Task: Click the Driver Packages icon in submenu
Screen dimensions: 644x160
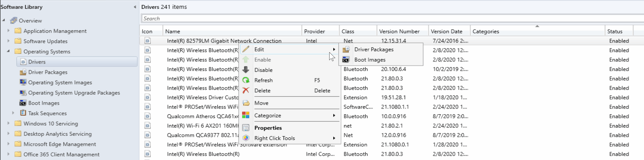Action: tap(346, 50)
